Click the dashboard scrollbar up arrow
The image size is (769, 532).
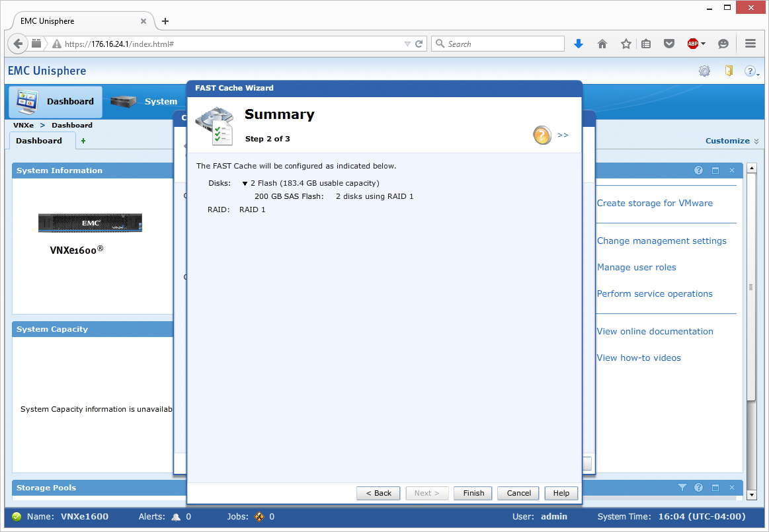click(x=751, y=168)
